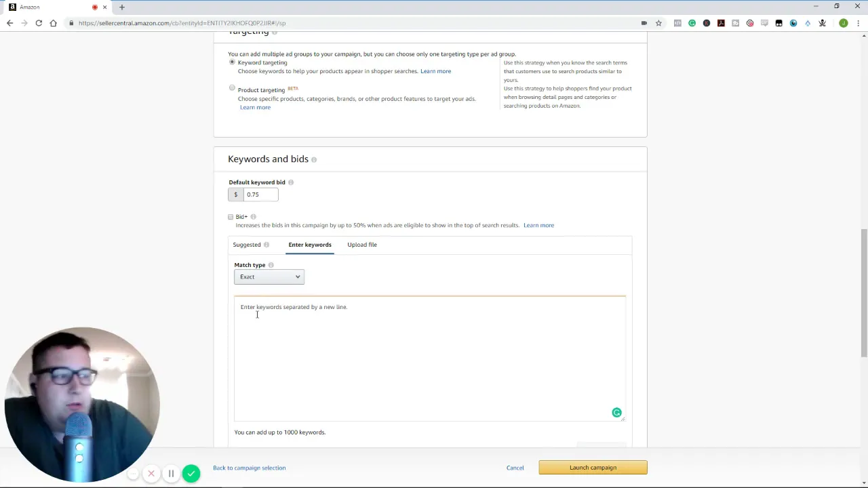Click the gray fb extension icon
Image resolution: width=868 pixels, height=488 pixels.
coord(735,23)
